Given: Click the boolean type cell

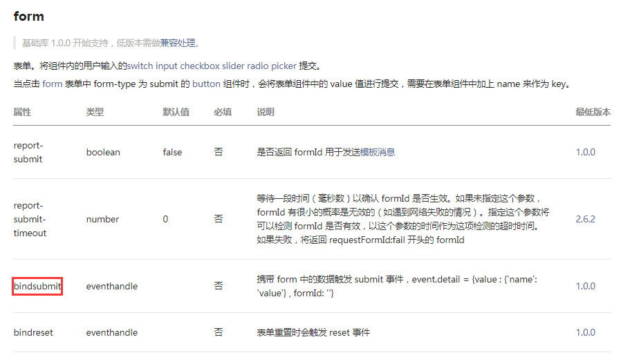Looking at the screenshot, I should pos(103,152).
